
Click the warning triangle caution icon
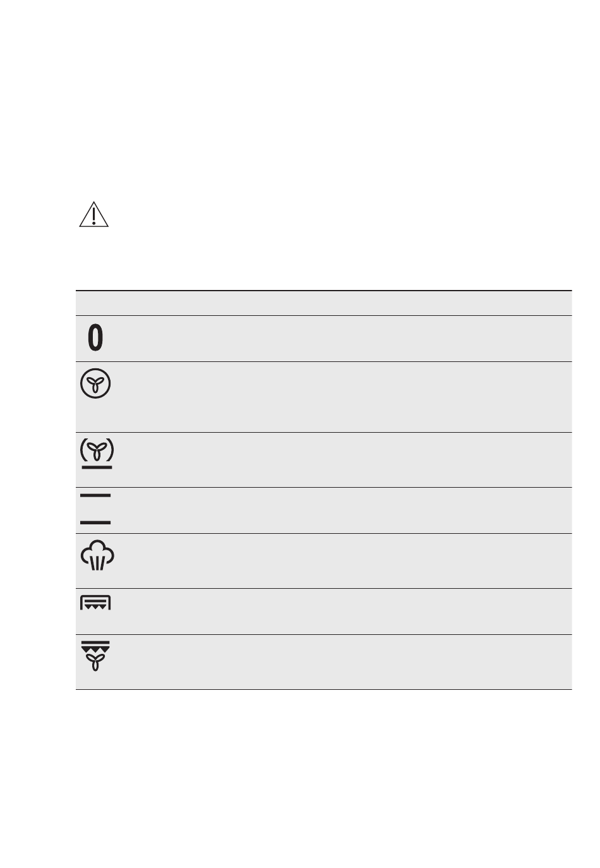93,215
